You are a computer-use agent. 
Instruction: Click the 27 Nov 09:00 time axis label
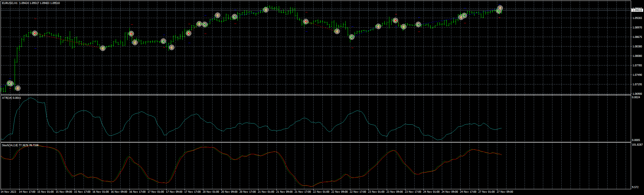505,192
